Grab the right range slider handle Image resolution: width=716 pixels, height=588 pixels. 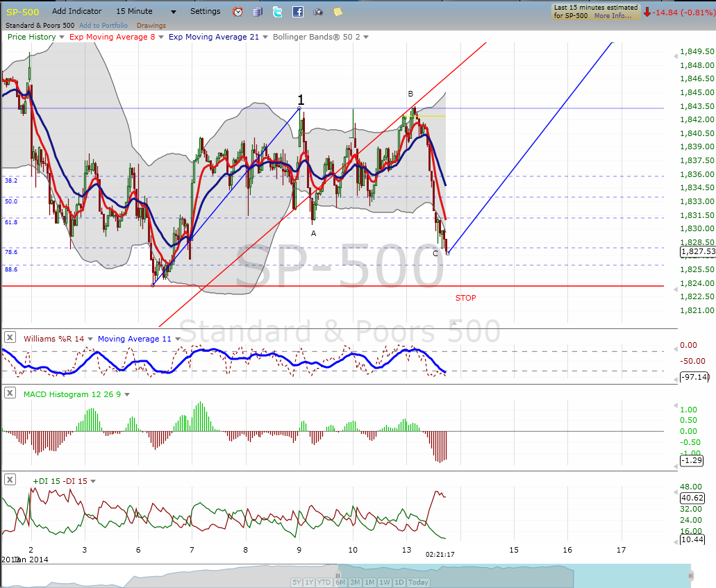(x=691, y=576)
